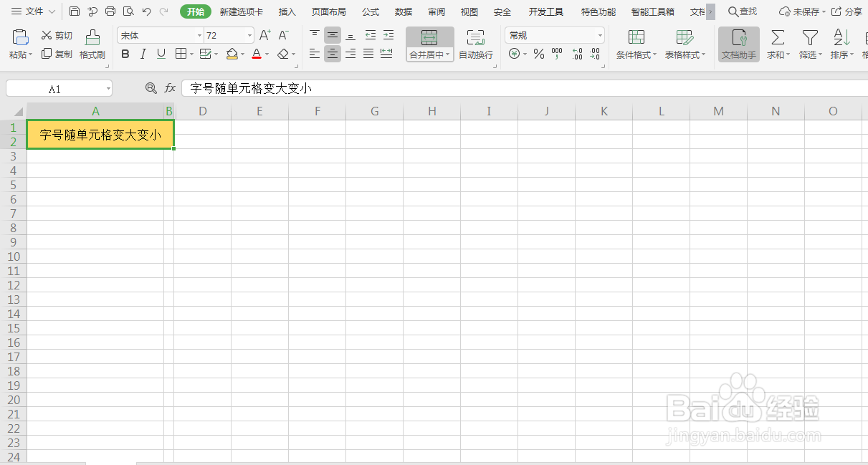868x465 pixels.
Task: Switch to the 页面布局 Page Layout tab
Action: (329, 12)
